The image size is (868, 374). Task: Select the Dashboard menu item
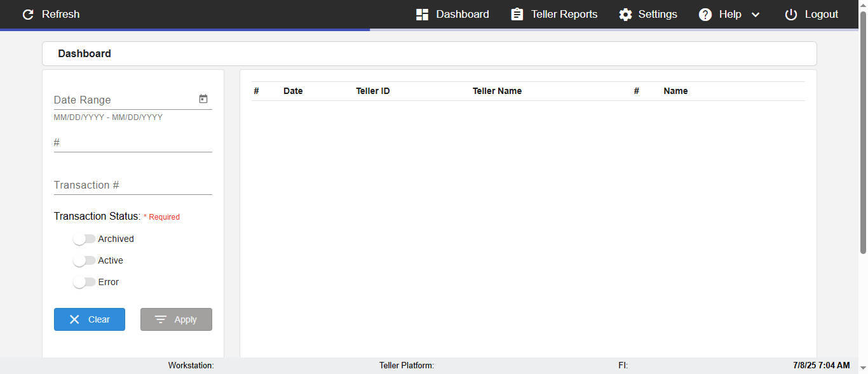[463, 14]
